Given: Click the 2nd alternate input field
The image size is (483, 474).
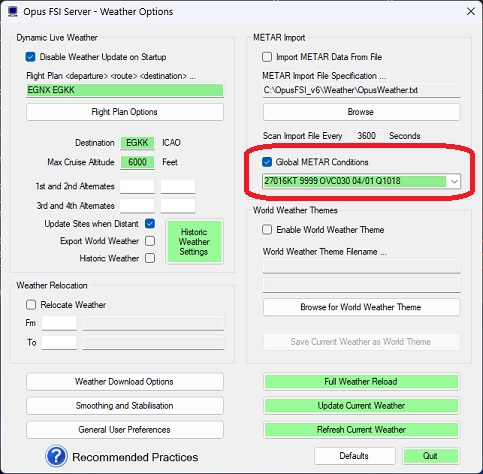Looking at the screenshot, I should (178, 186).
